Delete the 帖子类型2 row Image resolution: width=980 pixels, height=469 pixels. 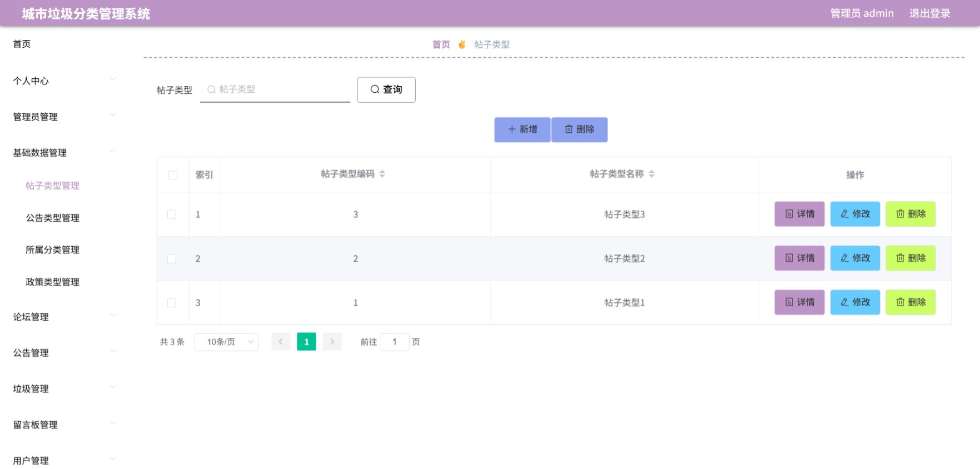(x=911, y=258)
